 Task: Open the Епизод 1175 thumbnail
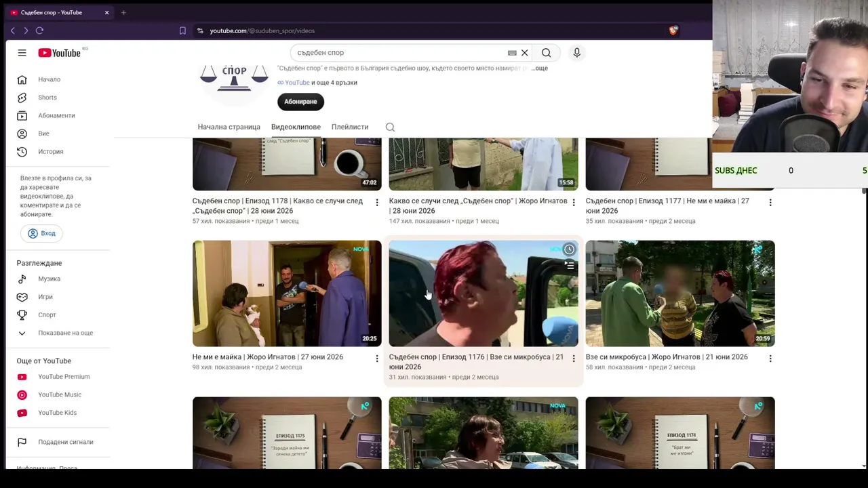287,432
